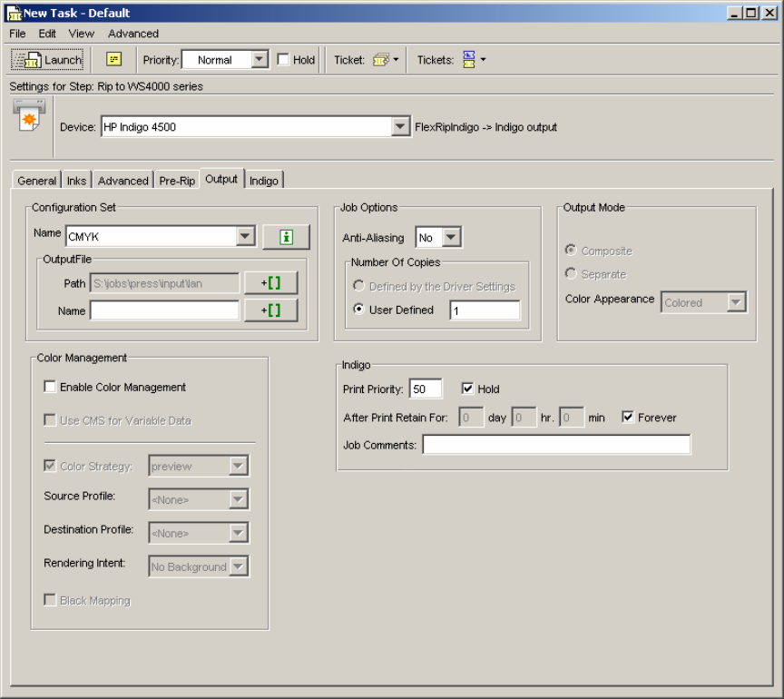Open the Ticket icon menu
This screenshot has height=699, width=784.
coord(384,60)
